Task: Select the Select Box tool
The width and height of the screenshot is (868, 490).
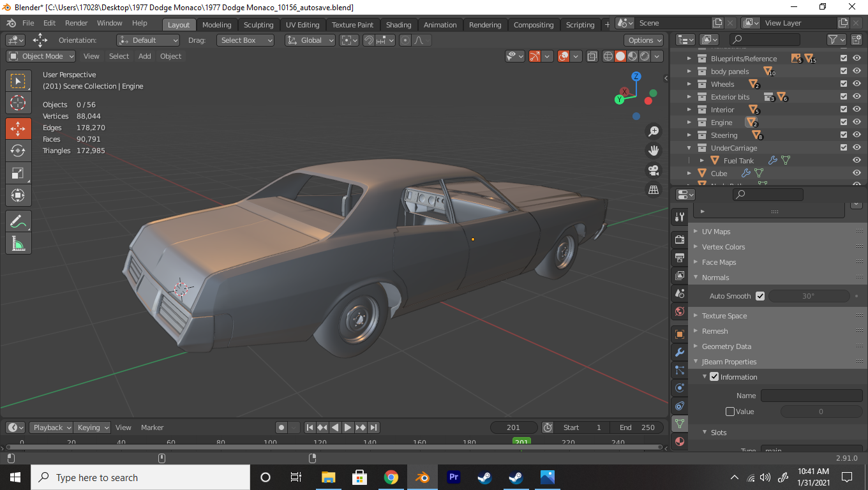Action: point(18,81)
